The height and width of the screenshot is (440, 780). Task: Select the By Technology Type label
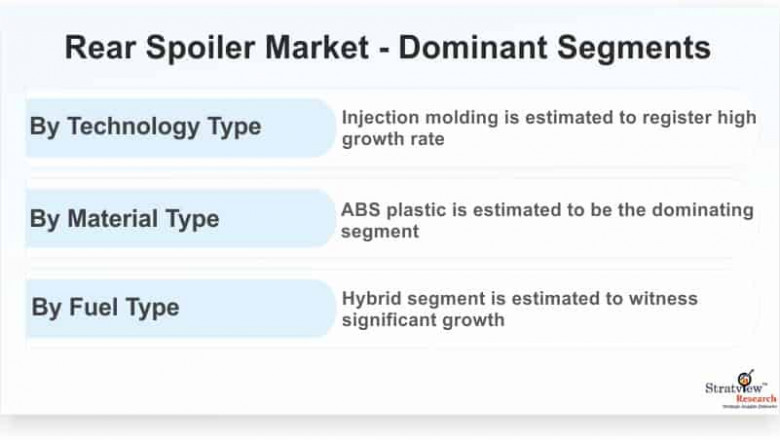click(145, 127)
